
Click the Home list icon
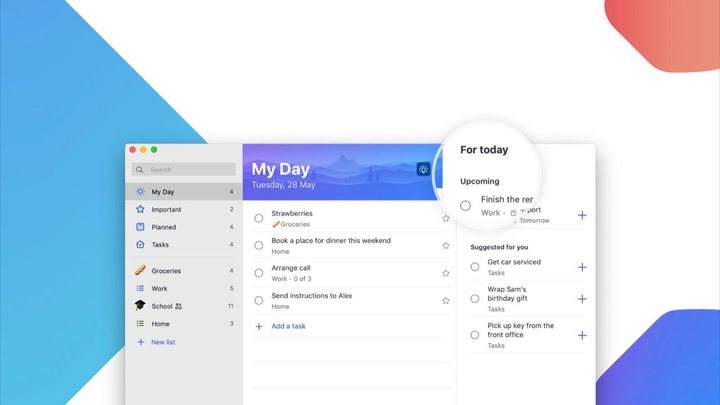tap(140, 324)
